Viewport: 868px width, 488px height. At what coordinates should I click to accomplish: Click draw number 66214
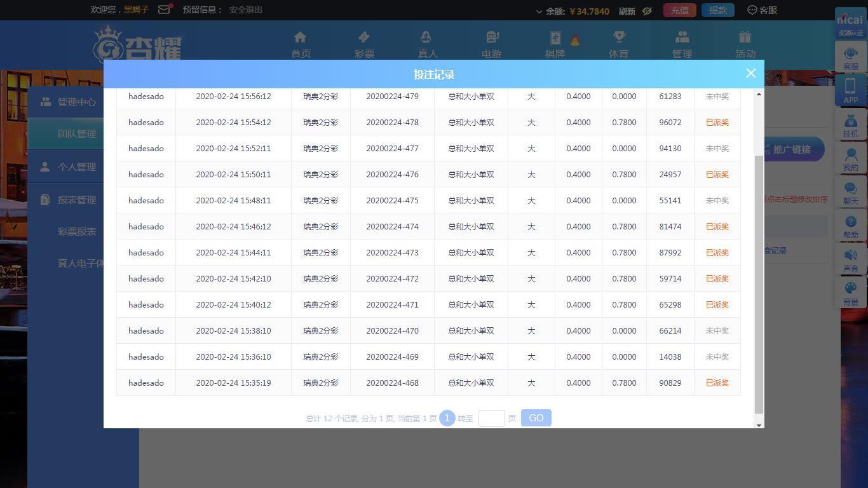(x=670, y=331)
